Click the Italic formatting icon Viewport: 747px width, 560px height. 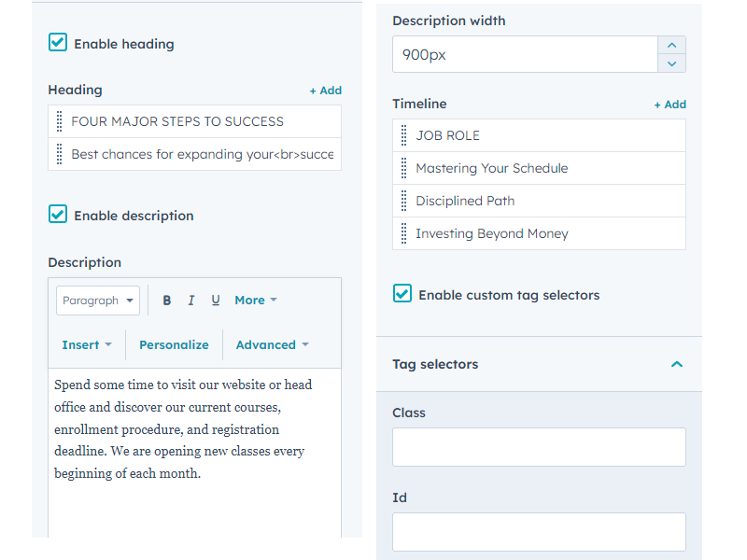click(x=191, y=301)
